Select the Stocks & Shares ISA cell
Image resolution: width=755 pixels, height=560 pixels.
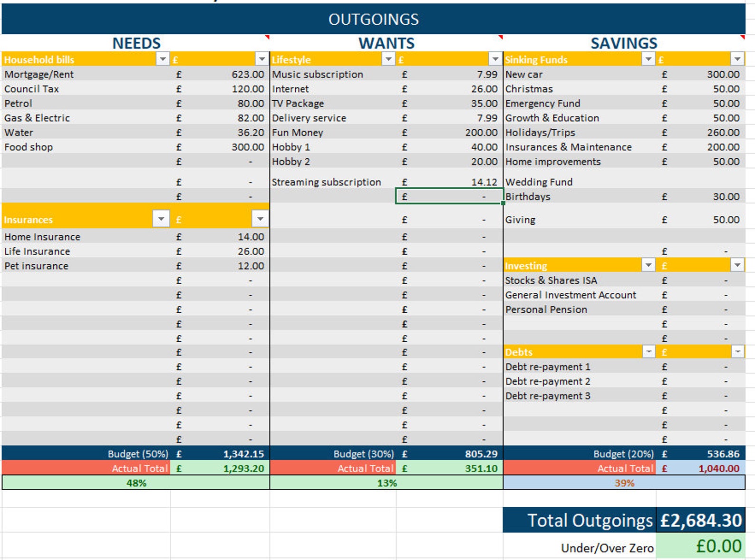tap(580, 280)
